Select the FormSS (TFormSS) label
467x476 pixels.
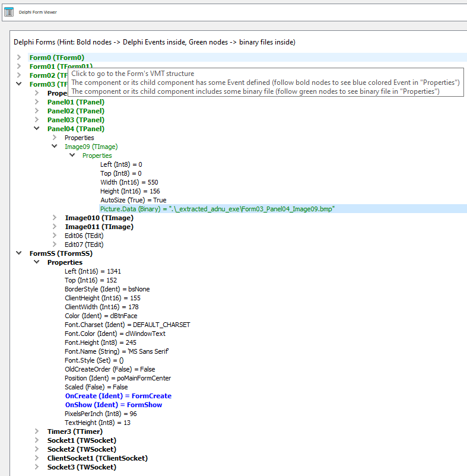click(x=61, y=253)
